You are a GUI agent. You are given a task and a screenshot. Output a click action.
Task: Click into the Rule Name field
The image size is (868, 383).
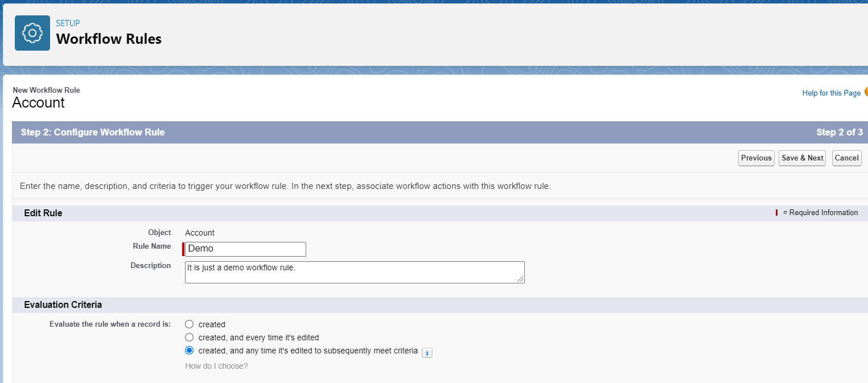coord(245,249)
